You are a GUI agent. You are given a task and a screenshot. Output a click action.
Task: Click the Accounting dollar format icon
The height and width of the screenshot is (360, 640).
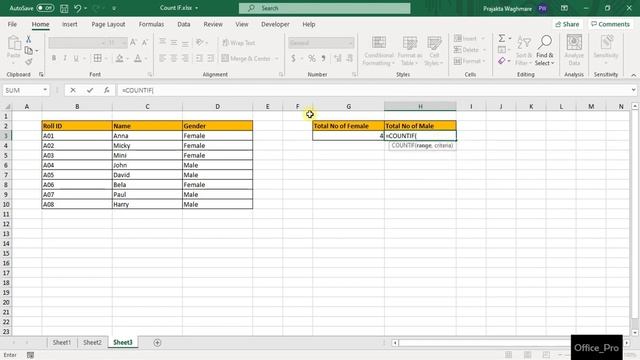pos(293,59)
